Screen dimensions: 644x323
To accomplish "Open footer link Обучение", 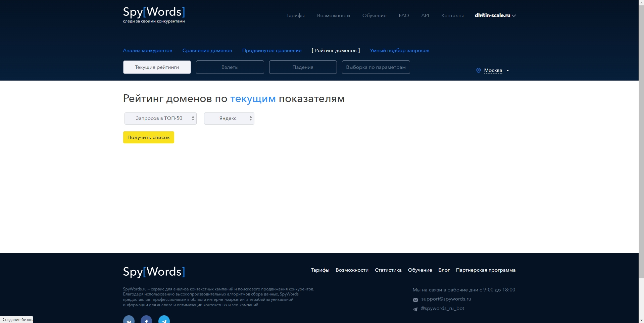I will [420, 270].
